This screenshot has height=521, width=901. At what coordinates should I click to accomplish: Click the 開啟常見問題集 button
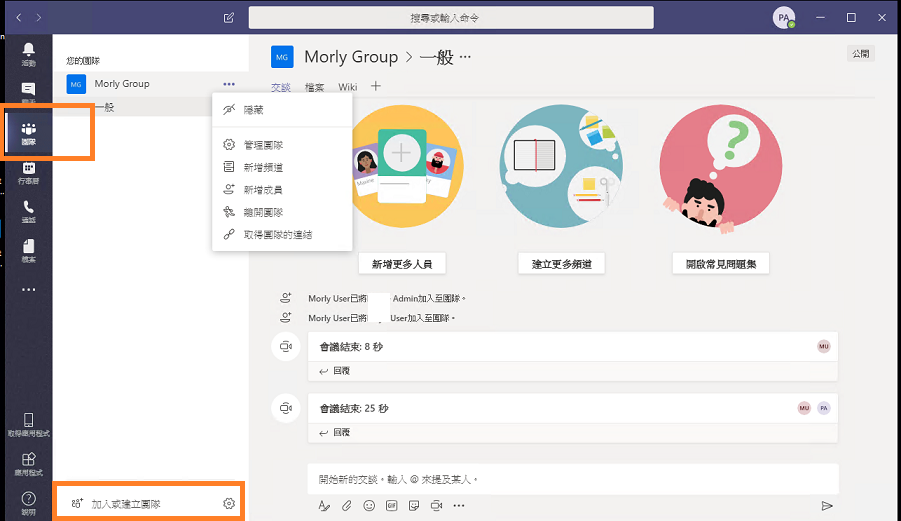pos(721,264)
